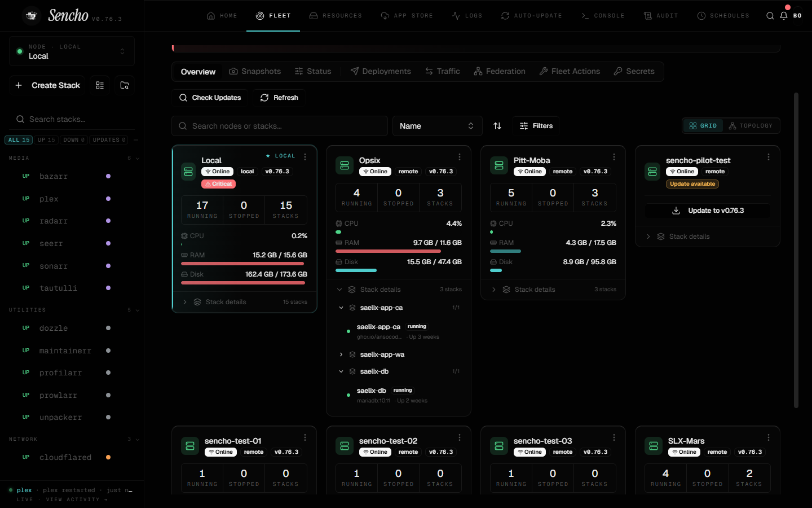Toggle the sort direction arrows icon
The image size is (812, 508).
pos(497,126)
